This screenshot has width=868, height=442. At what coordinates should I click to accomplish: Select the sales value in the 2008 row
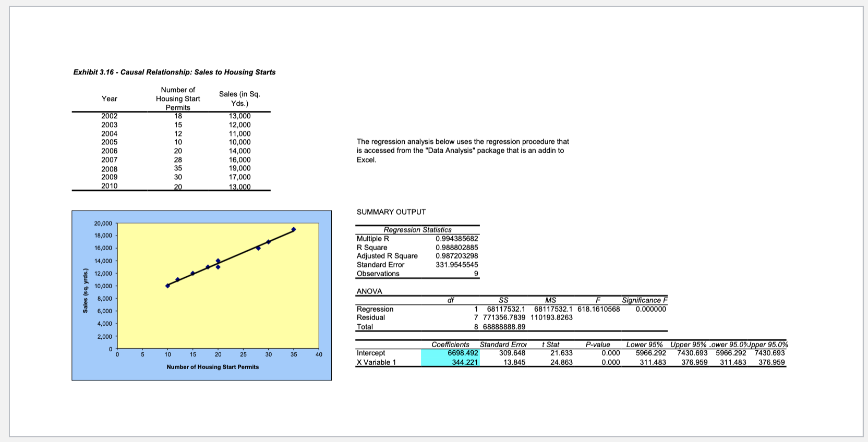(x=240, y=168)
